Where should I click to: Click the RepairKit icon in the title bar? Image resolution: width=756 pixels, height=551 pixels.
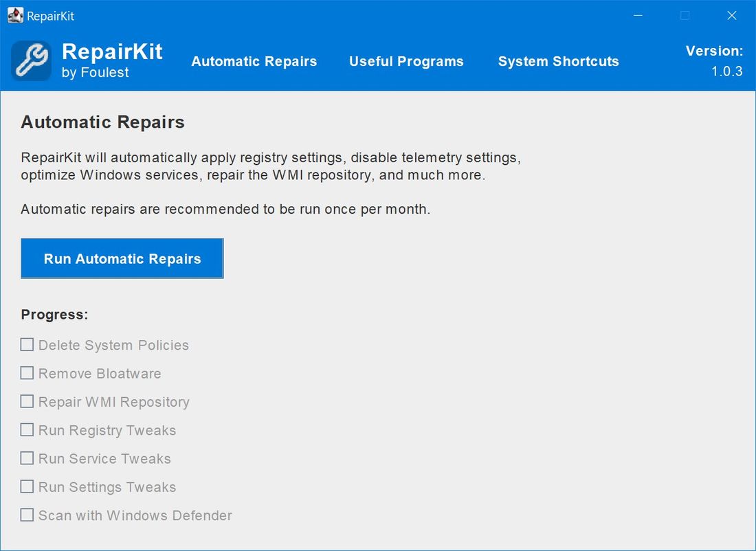click(x=15, y=15)
